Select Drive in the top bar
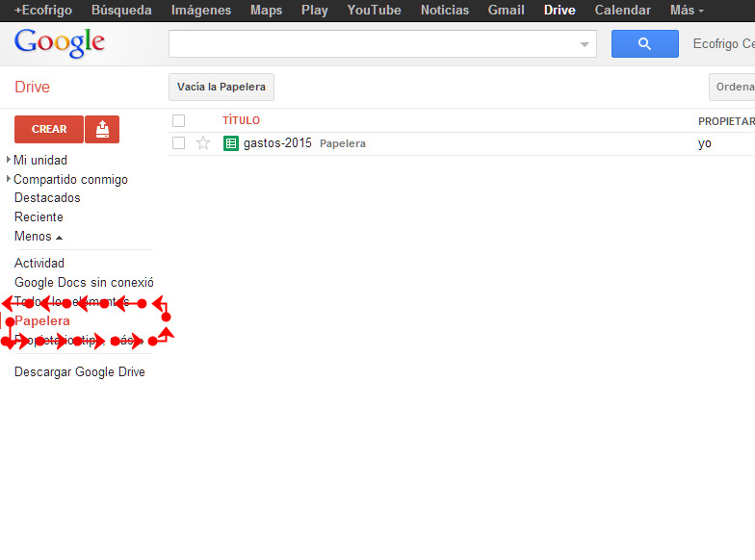 [x=560, y=10]
